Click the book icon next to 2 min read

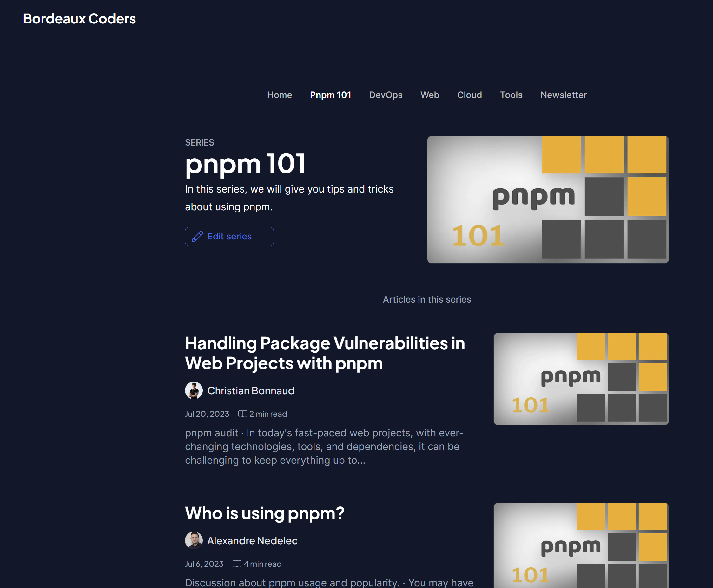(242, 414)
